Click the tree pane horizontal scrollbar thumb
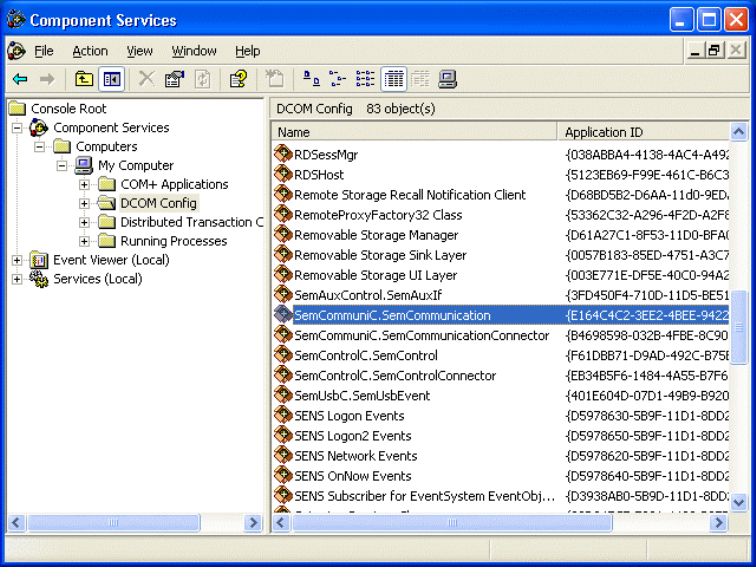The image size is (756, 567). point(114,523)
